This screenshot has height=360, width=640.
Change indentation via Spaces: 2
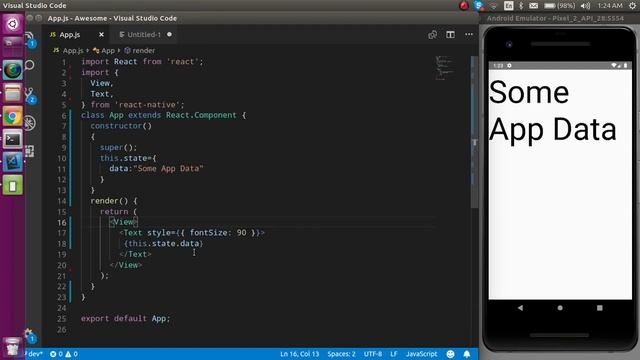click(341, 354)
